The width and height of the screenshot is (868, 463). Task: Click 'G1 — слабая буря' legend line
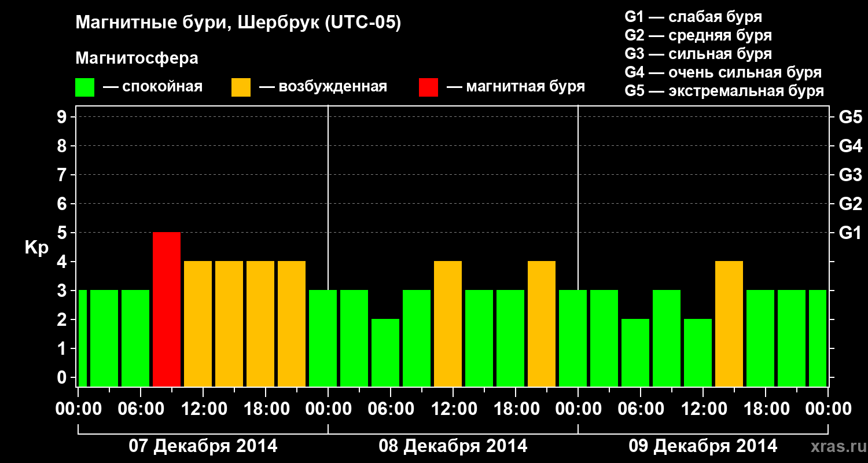click(693, 17)
